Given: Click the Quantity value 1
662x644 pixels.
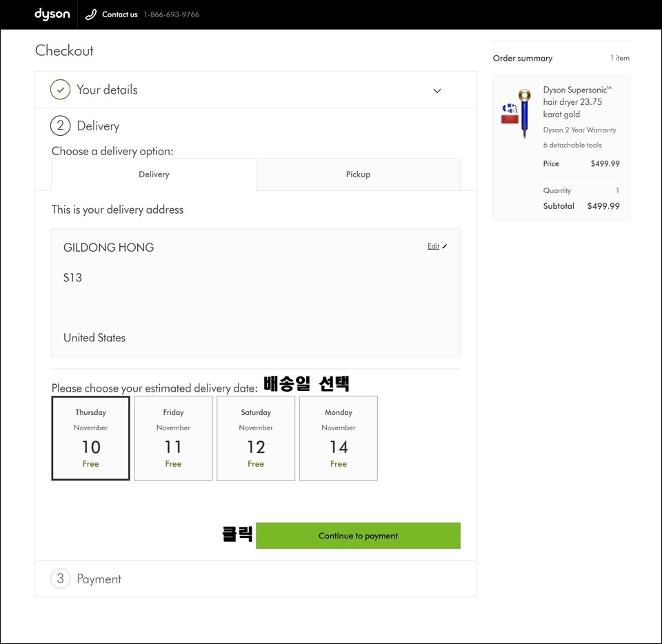Looking at the screenshot, I should (617, 190).
